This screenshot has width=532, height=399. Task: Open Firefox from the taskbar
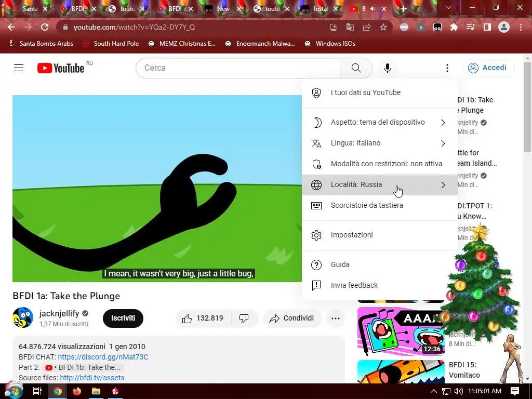77,391
